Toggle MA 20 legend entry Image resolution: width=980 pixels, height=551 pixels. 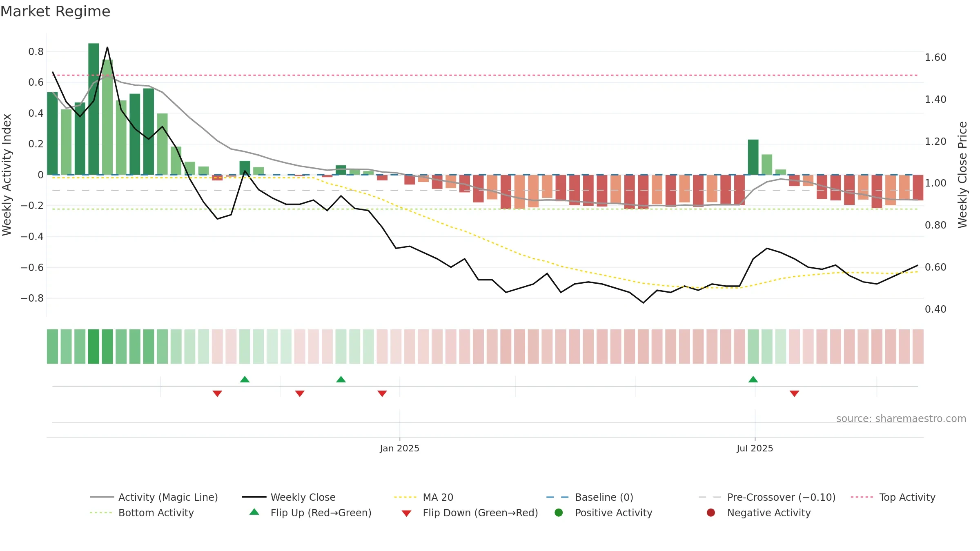point(423,497)
